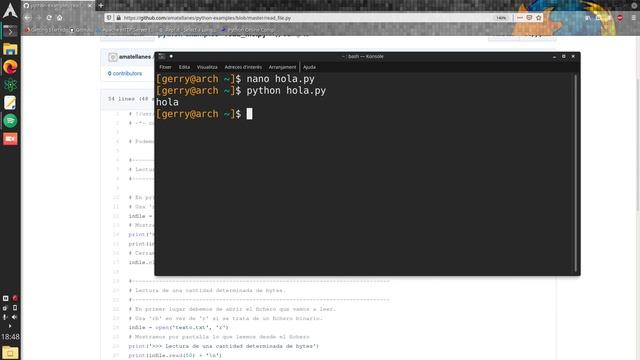Minimize the Konsole window
Screen dimensions: 640x360
[554, 56]
